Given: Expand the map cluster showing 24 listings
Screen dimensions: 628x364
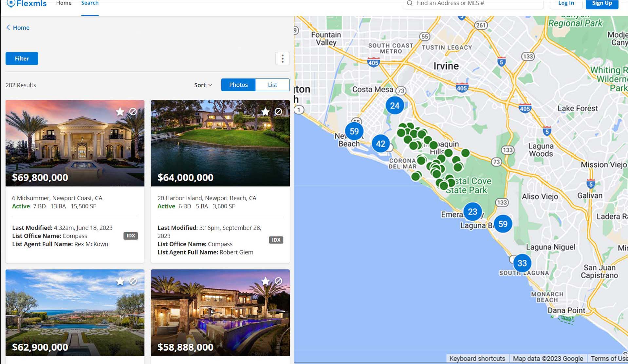Looking at the screenshot, I should coord(395,105).
